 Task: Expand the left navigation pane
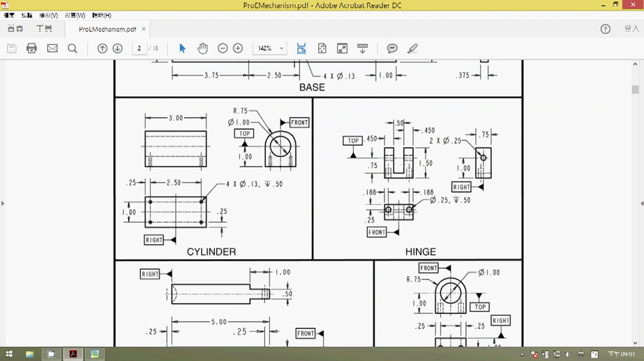coord(3,203)
